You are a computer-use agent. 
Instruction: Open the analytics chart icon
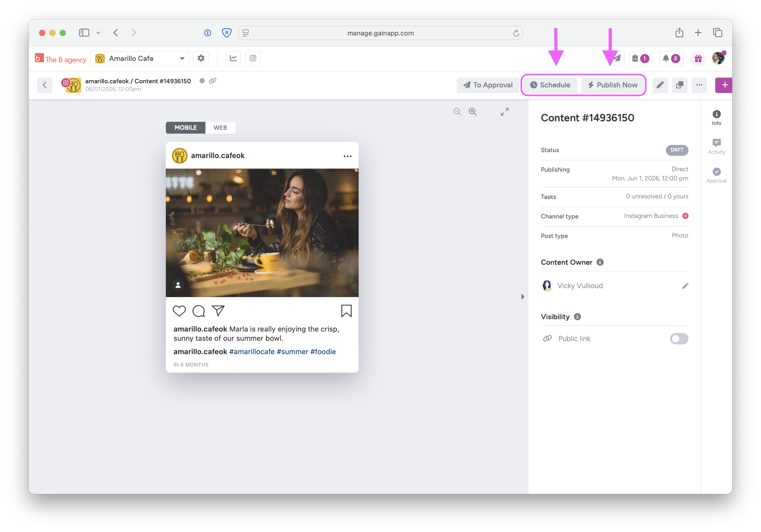coord(233,58)
